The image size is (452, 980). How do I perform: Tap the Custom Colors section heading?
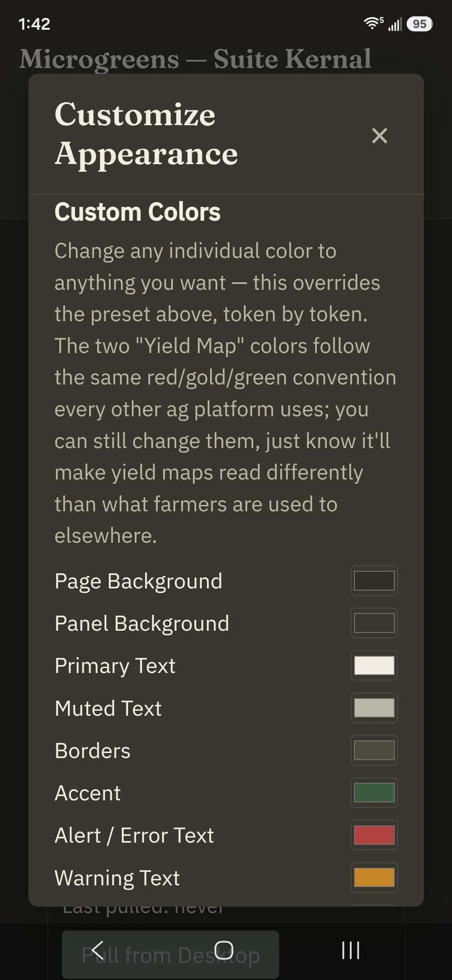tap(137, 212)
